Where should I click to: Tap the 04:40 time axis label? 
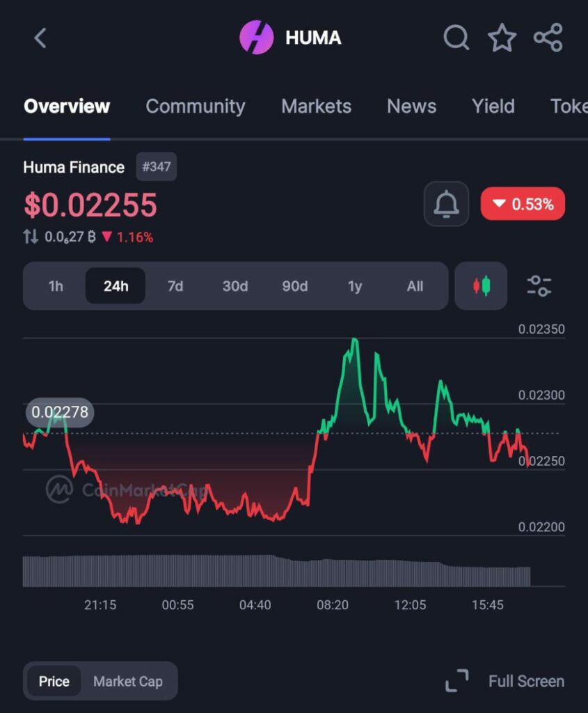(x=255, y=605)
